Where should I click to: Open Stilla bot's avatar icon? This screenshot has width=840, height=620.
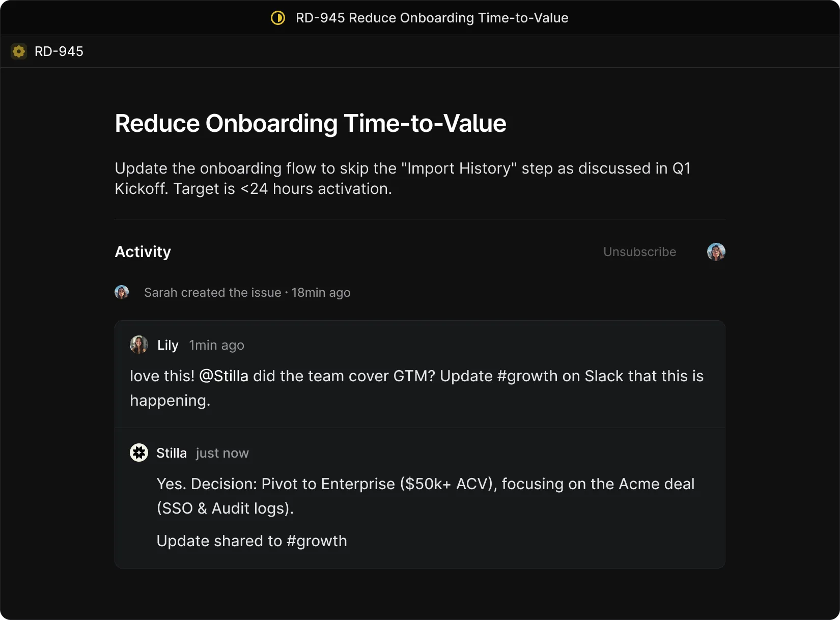pyautogui.click(x=138, y=453)
